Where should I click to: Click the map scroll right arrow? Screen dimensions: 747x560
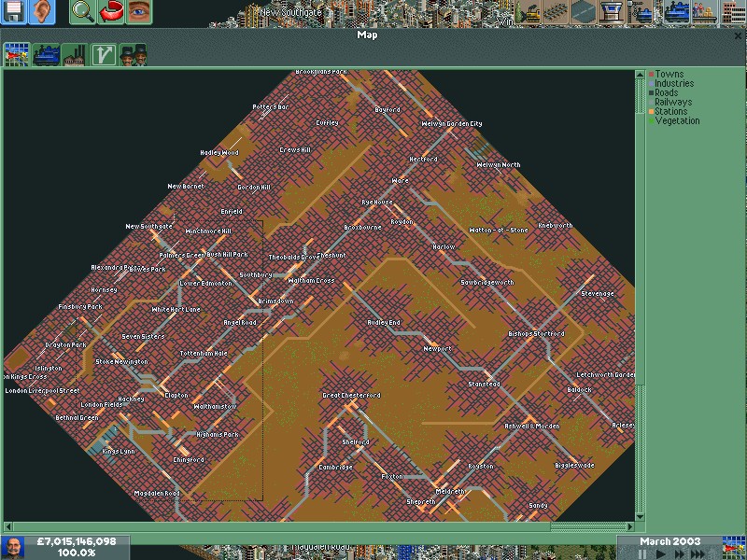tap(630, 526)
